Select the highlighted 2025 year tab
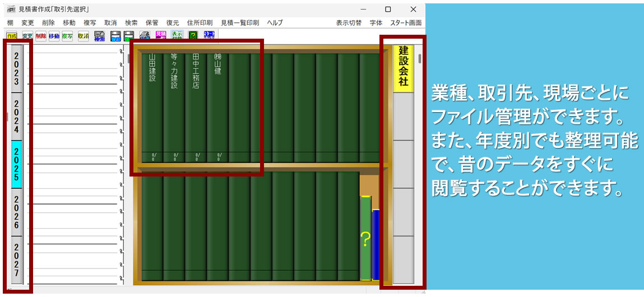Image resolution: width=644 pixels, height=297 pixels. (x=16, y=164)
